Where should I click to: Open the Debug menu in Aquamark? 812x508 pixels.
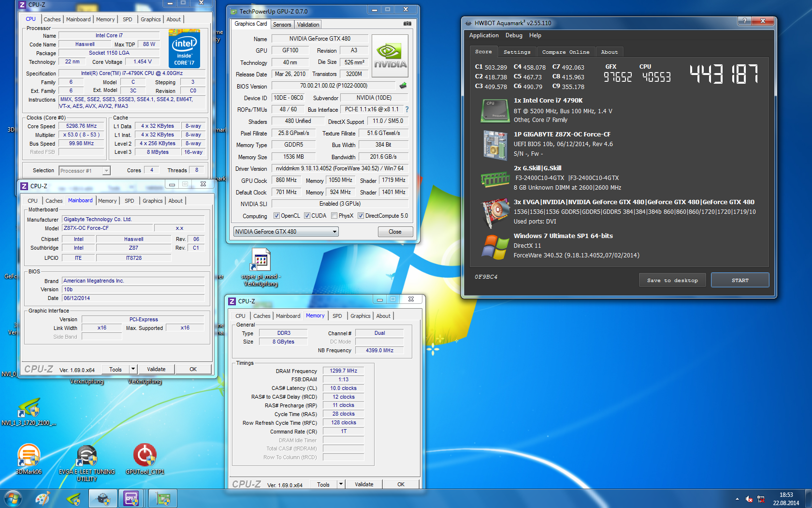tap(514, 35)
